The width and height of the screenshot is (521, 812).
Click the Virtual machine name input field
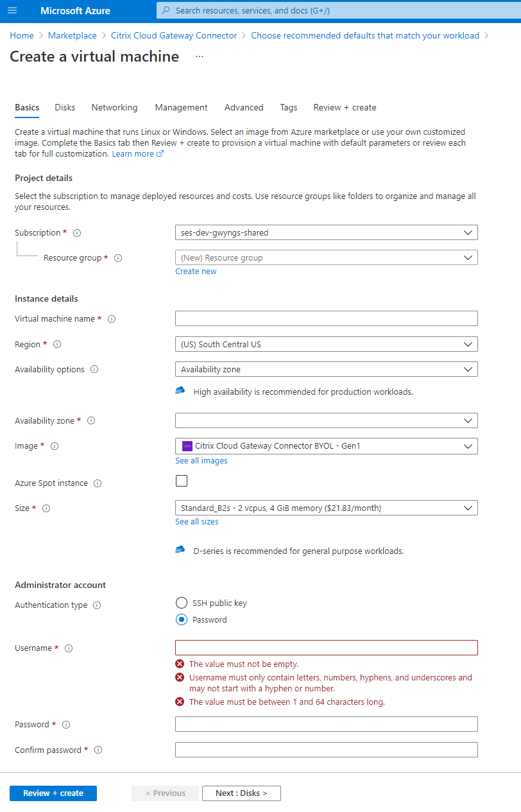tap(326, 318)
